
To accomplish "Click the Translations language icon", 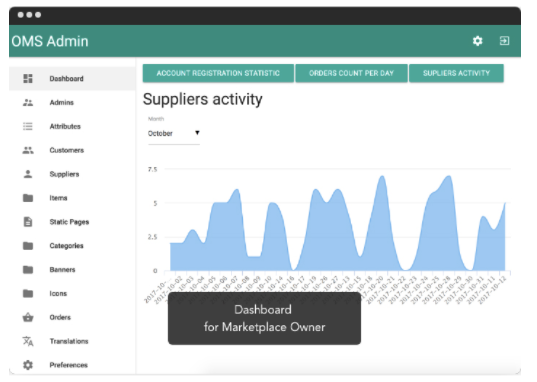I will (x=28, y=341).
